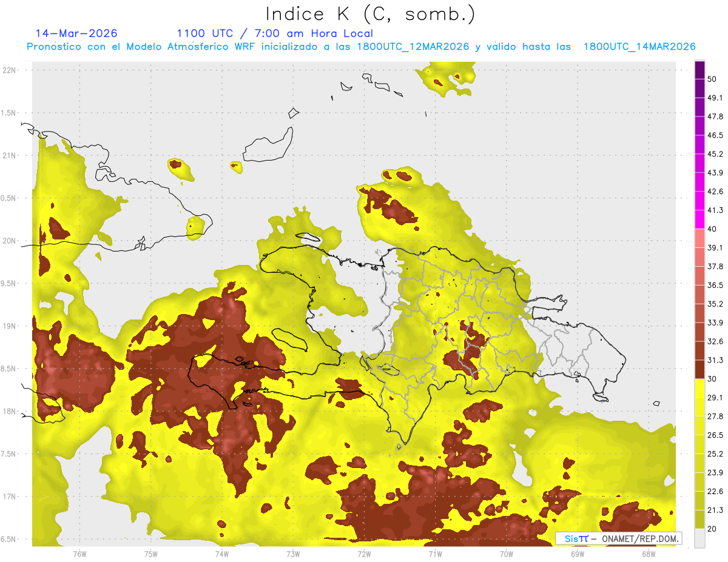Click the '30' color scale value

click(x=712, y=379)
